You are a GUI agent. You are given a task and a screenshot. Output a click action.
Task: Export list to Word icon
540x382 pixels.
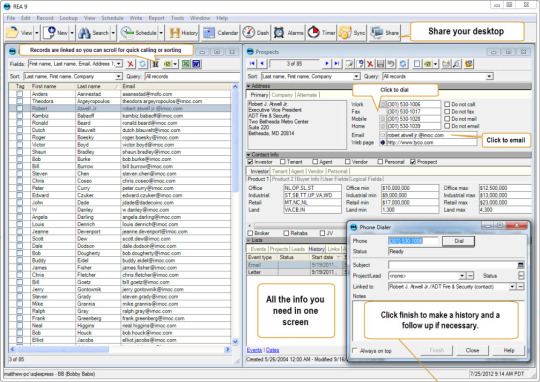[x=196, y=64]
